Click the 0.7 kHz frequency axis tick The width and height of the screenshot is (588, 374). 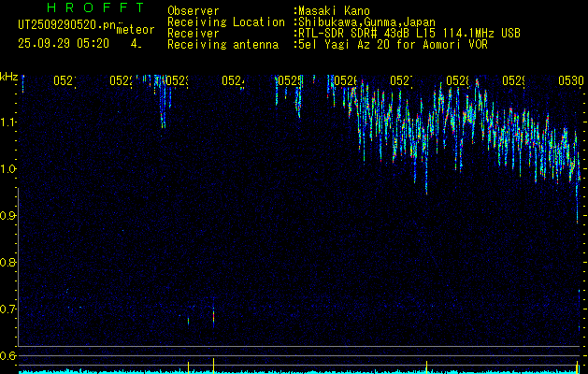tap(8, 309)
